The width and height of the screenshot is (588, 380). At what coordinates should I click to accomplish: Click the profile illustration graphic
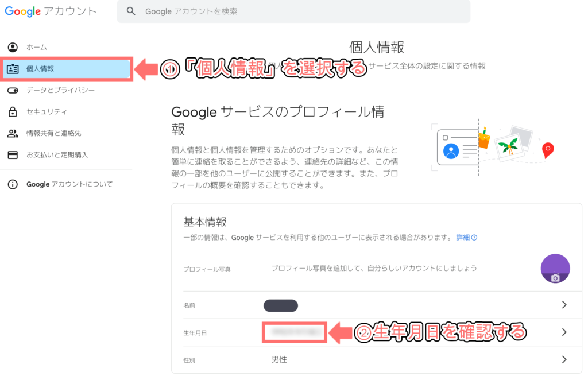pyautogui.click(x=493, y=148)
